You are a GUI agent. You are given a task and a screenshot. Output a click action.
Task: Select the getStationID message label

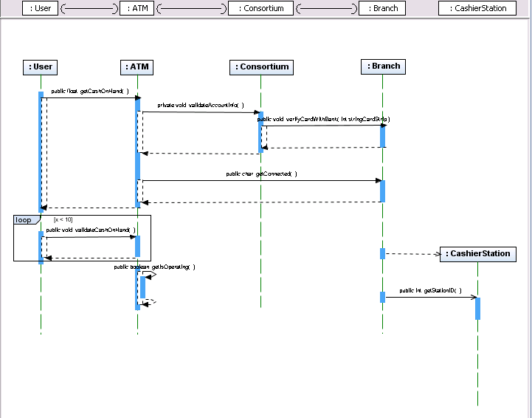(431, 291)
